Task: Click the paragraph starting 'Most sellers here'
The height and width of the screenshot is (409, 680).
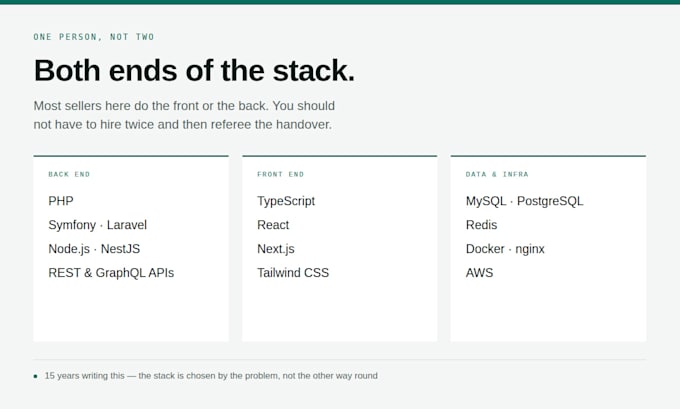Action: [184, 115]
